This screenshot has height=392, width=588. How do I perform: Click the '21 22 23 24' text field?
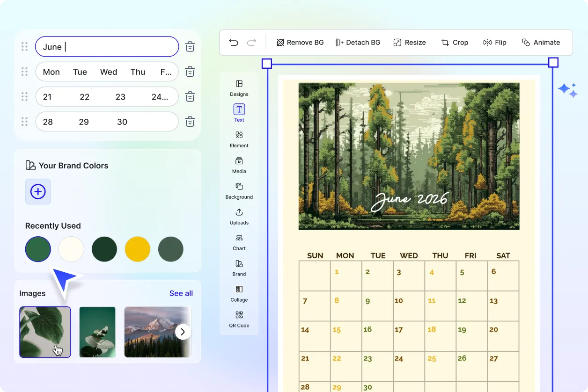[x=107, y=97]
